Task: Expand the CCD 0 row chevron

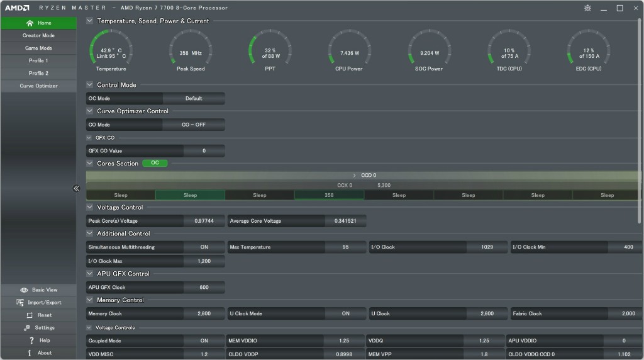Action: (354, 176)
